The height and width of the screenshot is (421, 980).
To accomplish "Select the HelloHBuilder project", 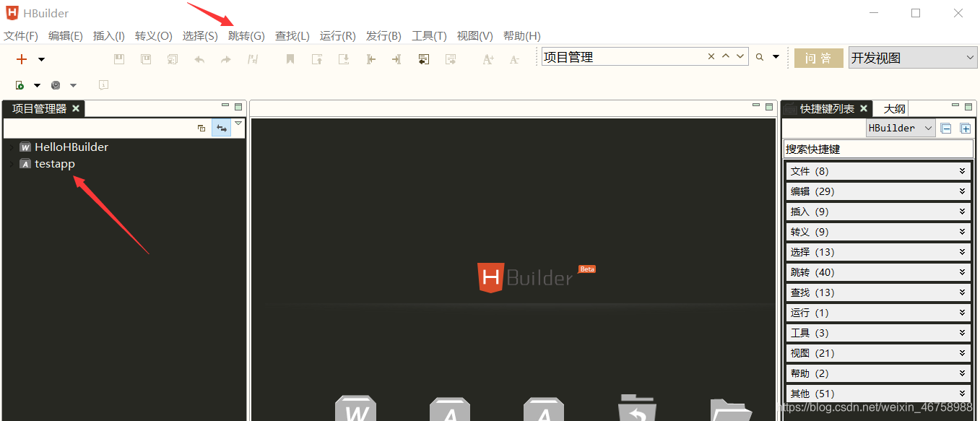I will pyautogui.click(x=71, y=147).
